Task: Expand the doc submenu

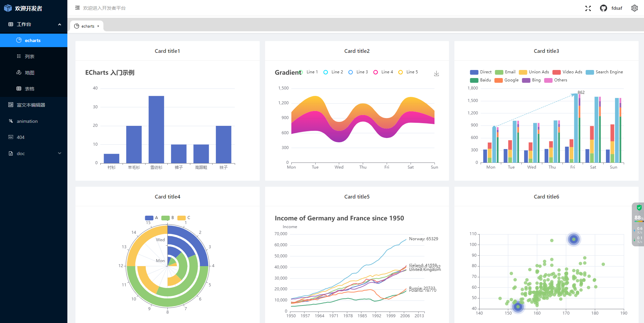Action: [x=34, y=153]
